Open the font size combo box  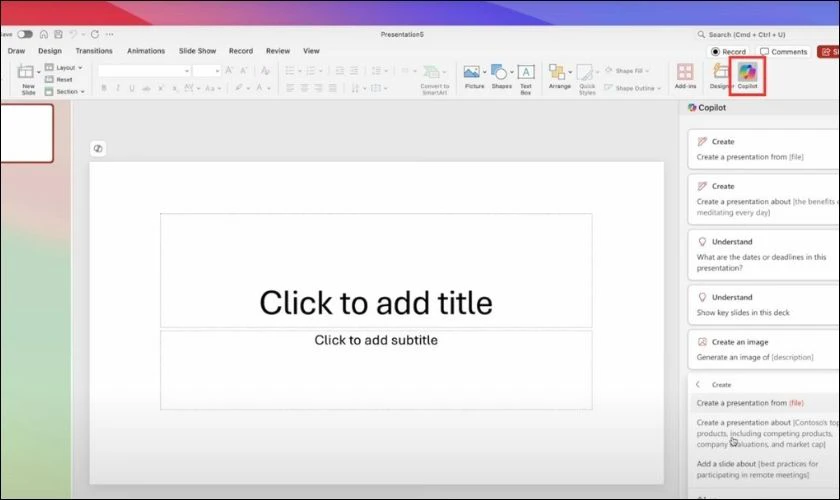click(207, 71)
